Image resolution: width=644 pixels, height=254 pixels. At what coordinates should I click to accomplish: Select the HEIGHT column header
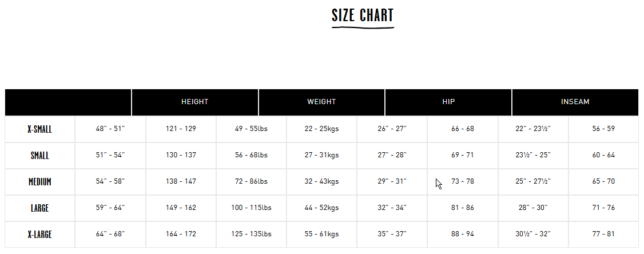pyautogui.click(x=194, y=102)
